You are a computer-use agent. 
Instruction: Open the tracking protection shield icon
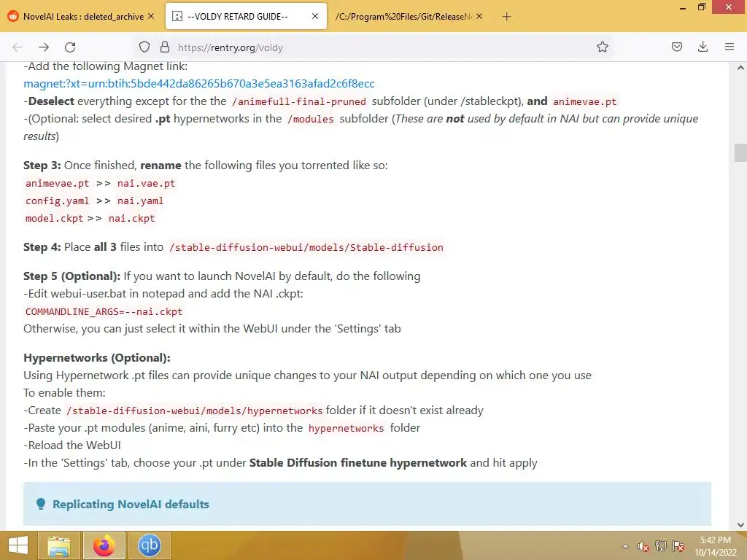coord(144,47)
